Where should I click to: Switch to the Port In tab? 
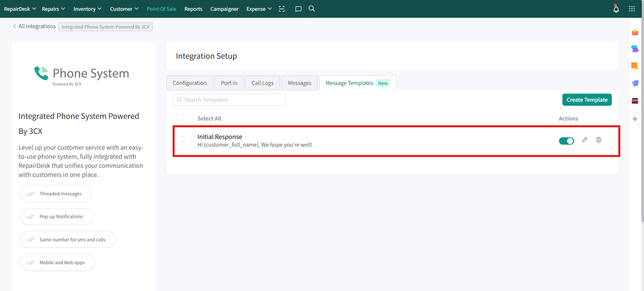(x=229, y=83)
